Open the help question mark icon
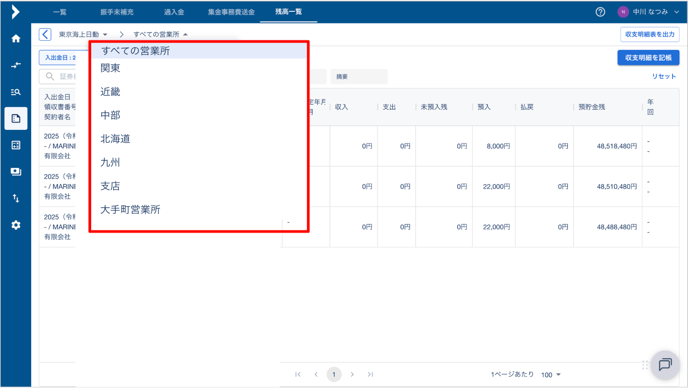 (600, 12)
